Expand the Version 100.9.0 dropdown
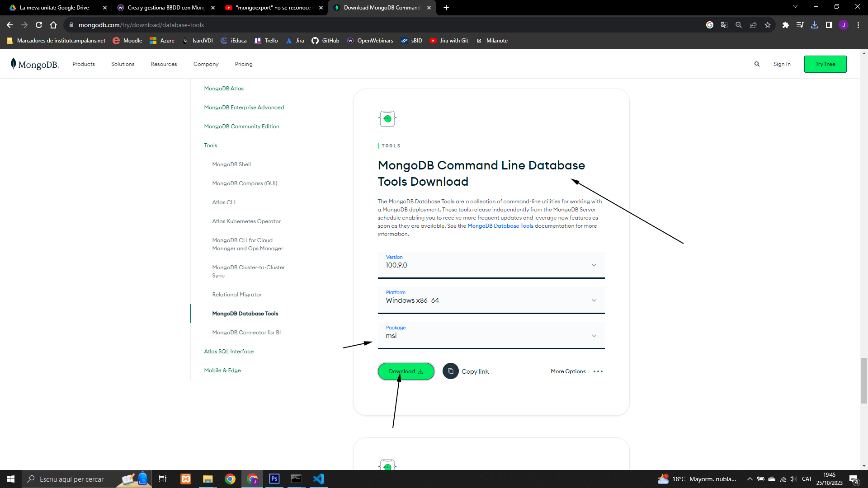Image resolution: width=868 pixels, height=488 pixels. pos(491,265)
